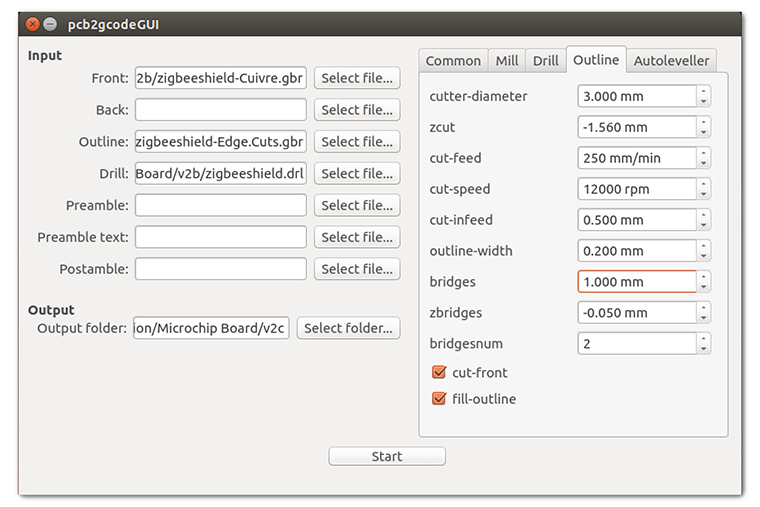Screen dimensions: 760x507
Task: Click the zbridges value -0.050 mm
Action: 637,313
